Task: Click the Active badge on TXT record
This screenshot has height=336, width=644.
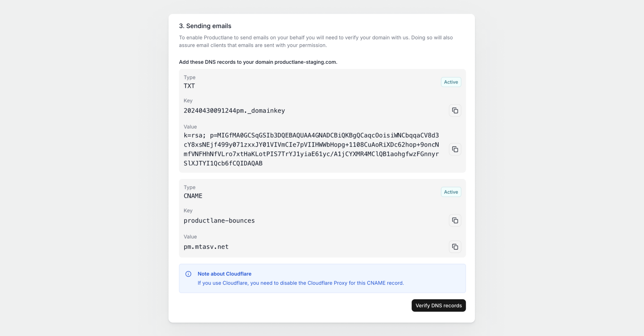Action: (x=451, y=82)
